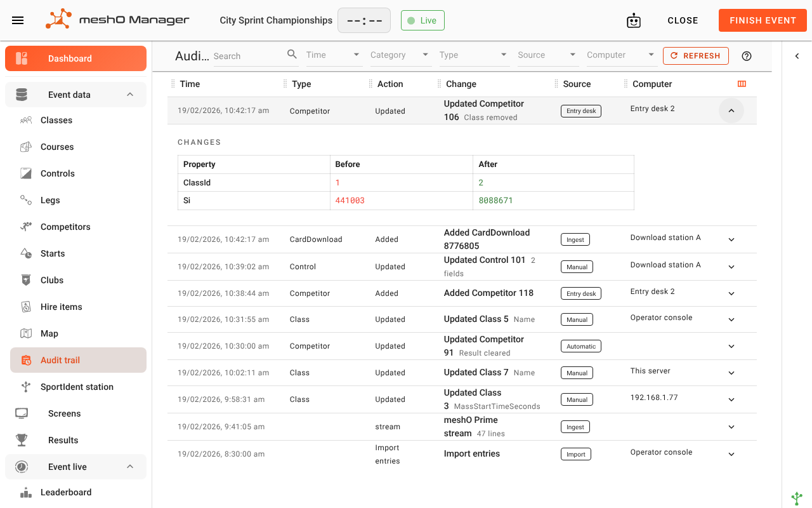The height and width of the screenshot is (508, 812).
Task: Go to Controls page
Action: point(79,173)
